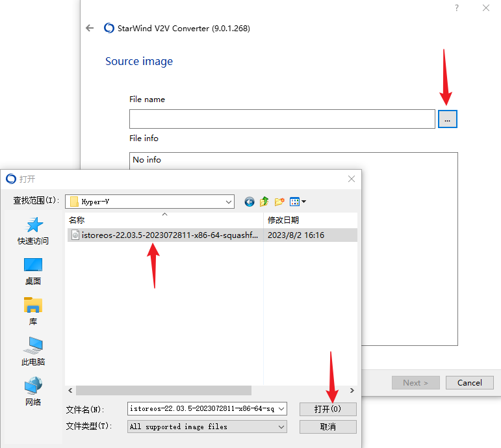Viewport: 501px width, 448px height.
Task: Sort files by 修改日期 column header
Action: point(310,220)
